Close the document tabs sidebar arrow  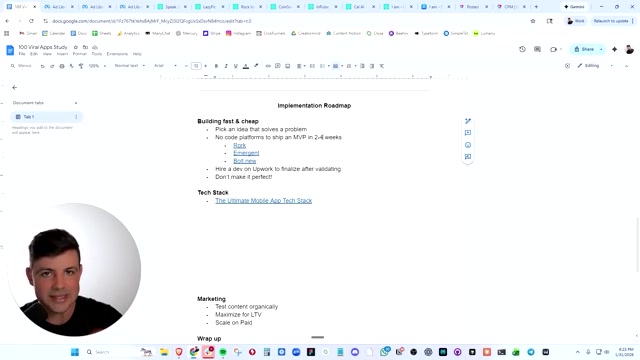[x=15, y=87]
